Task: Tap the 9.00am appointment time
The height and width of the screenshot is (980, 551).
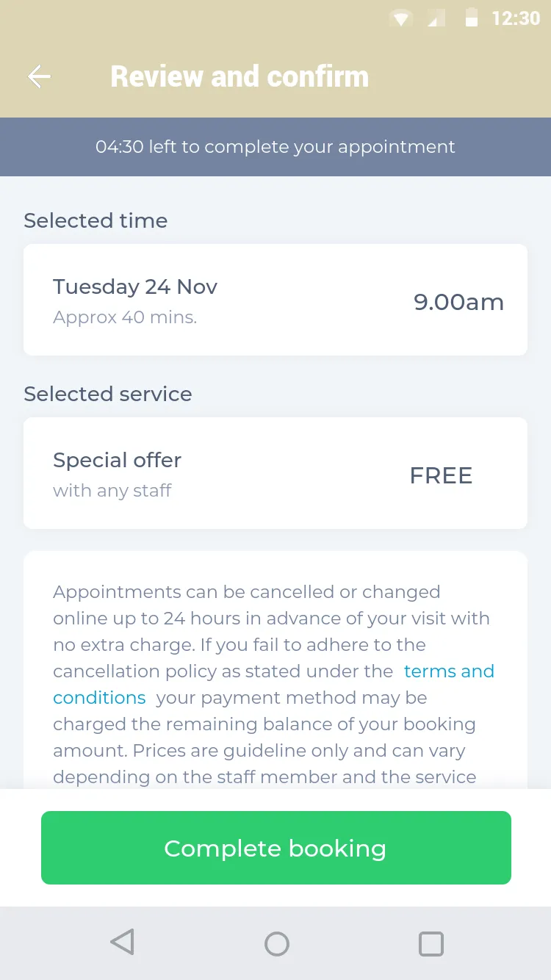Action: pyautogui.click(x=458, y=302)
